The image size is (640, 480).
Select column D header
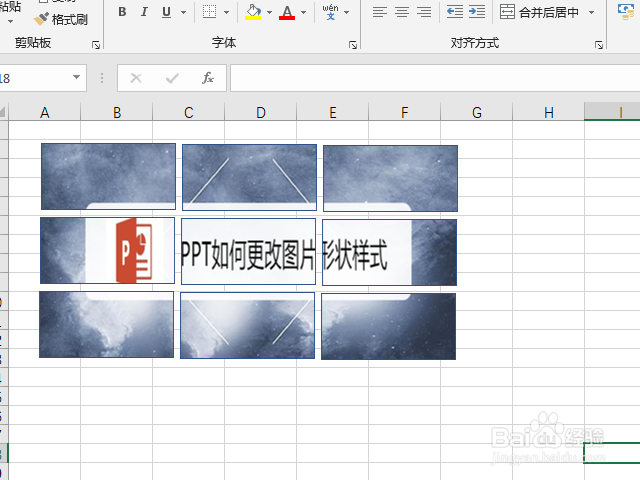(261, 112)
